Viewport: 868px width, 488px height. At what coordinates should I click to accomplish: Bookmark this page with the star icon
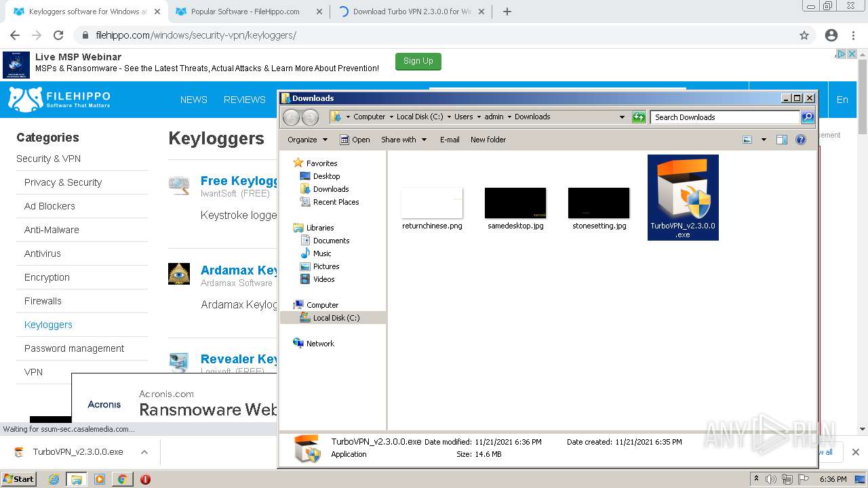(x=804, y=35)
